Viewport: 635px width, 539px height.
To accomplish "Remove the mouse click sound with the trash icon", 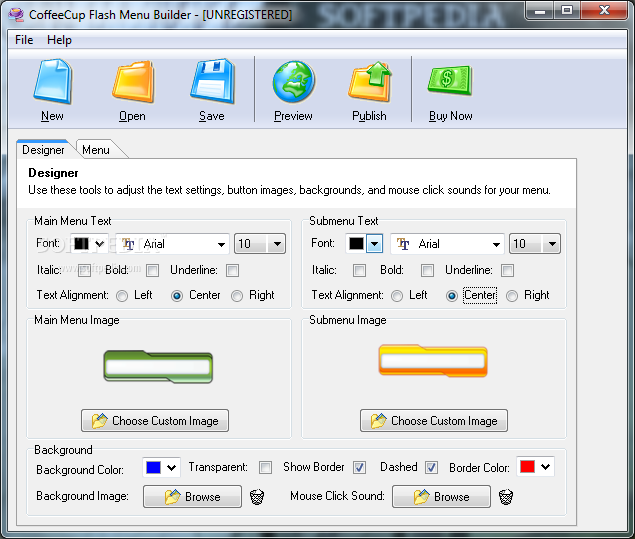I will (x=506, y=496).
